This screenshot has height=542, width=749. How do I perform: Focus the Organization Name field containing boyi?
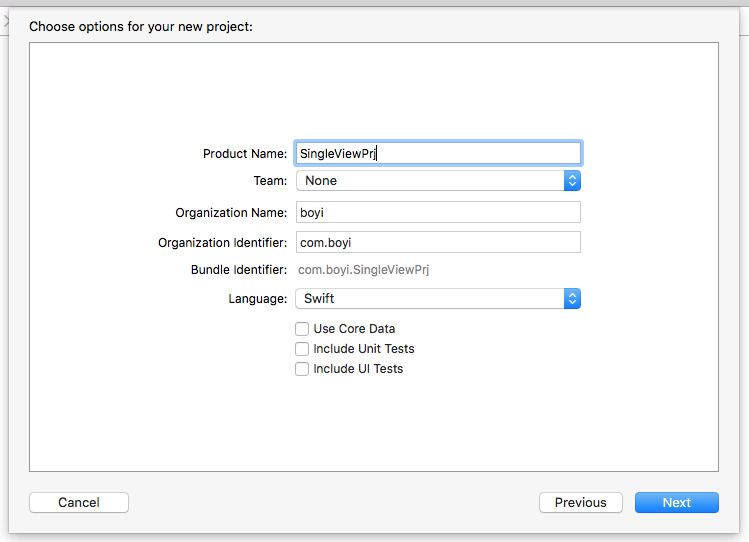437,213
